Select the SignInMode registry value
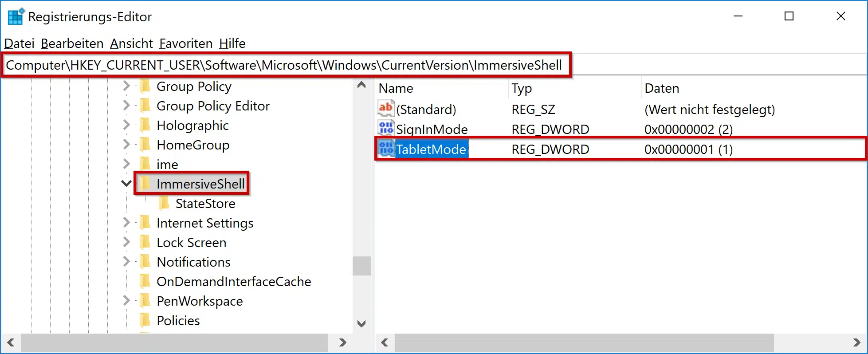The width and height of the screenshot is (868, 354). pyautogui.click(x=432, y=129)
